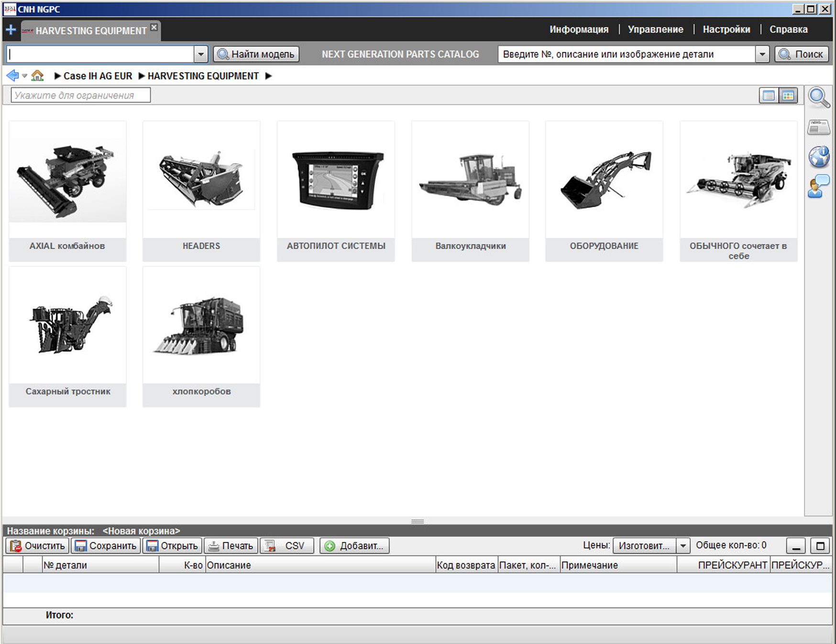Expand the model search dropdown arrow

tap(201, 55)
